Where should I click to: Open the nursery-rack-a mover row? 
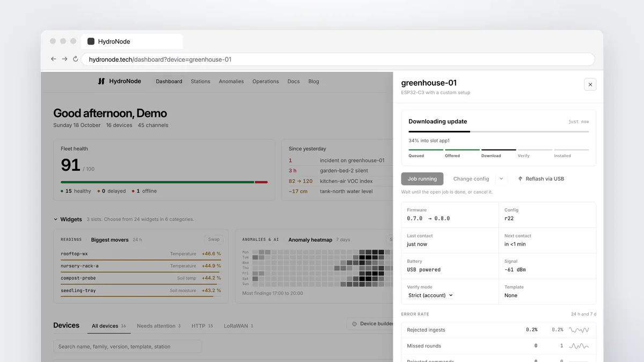[x=141, y=267]
